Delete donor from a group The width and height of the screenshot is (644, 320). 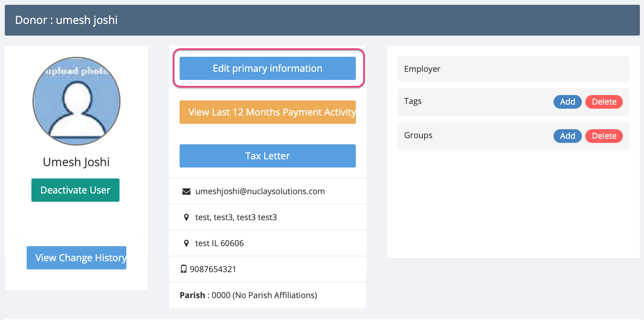click(x=604, y=136)
